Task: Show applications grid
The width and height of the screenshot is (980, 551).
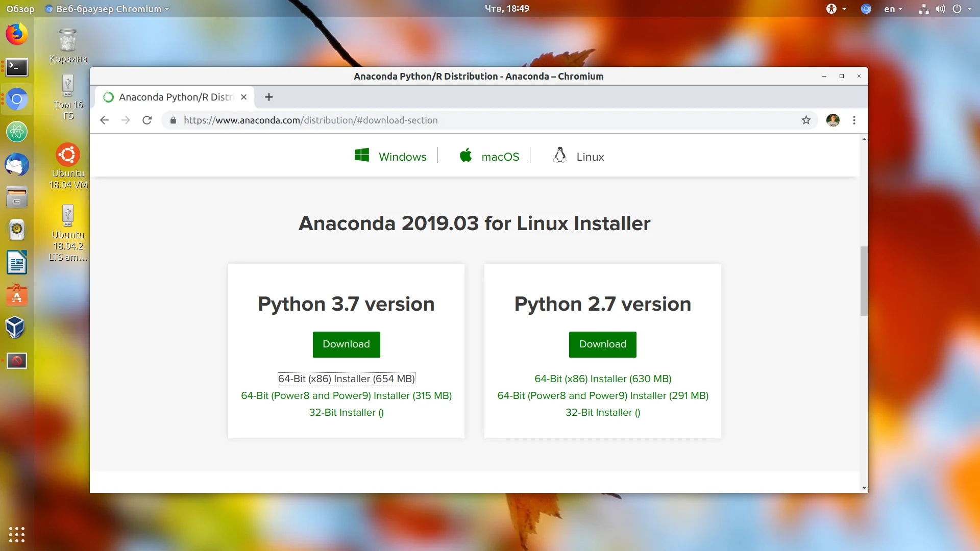Action: click(17, 534)
